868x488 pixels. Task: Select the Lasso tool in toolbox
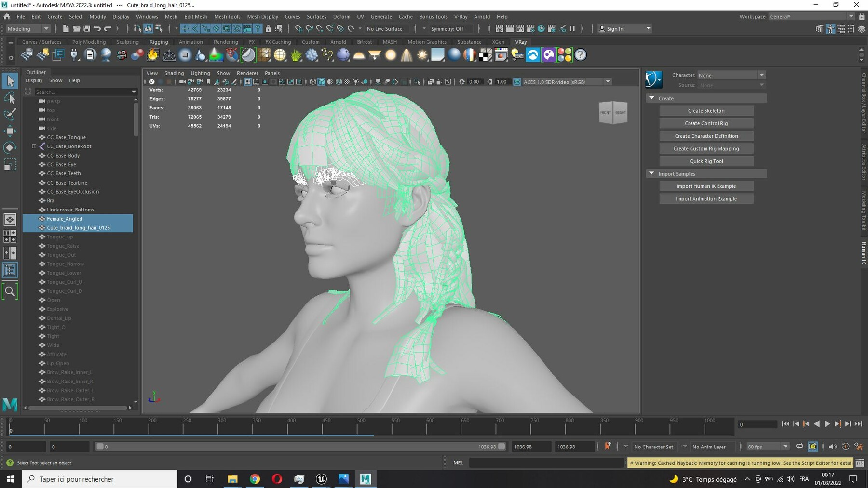(10, 98)
